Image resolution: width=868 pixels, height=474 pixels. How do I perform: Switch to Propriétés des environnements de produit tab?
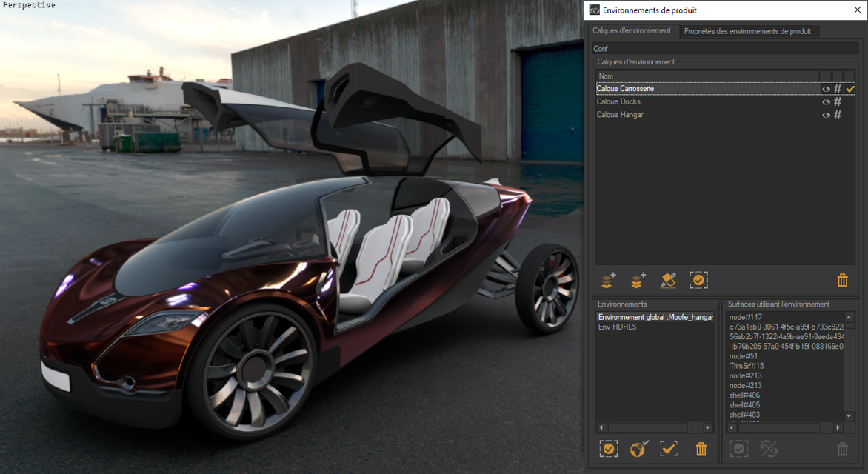coord(749,31)
